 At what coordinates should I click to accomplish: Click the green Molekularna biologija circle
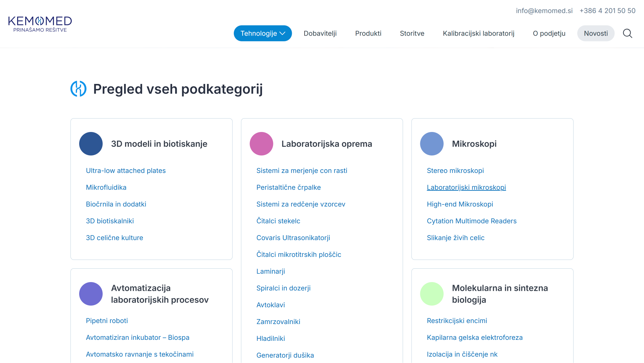pyautogui.click(x=432, y=294)
